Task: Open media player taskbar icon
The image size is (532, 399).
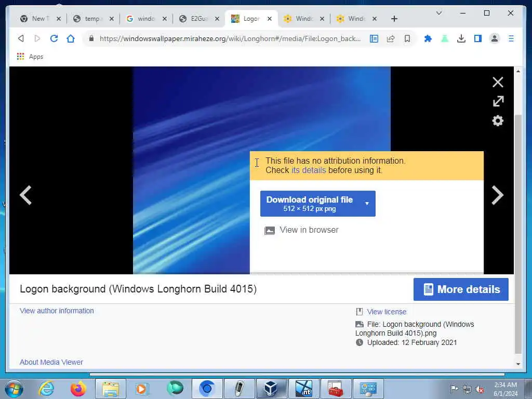Action: [x=142, y=389]
